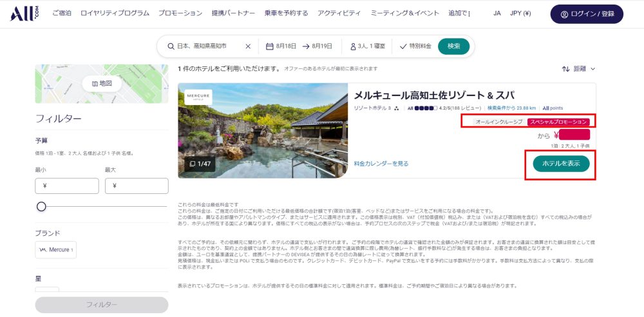Click the 最小 minimum price field
Viewport: 644px width, 317px height.
coord(67,186)
